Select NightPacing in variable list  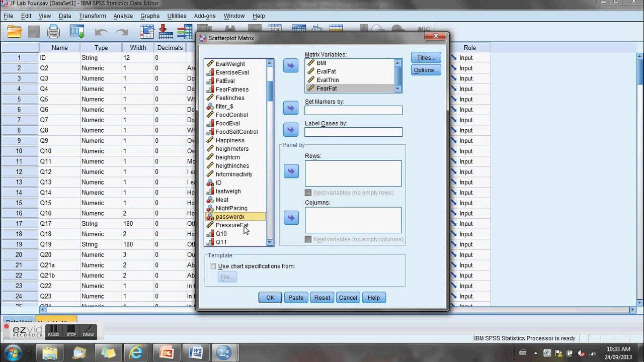pos(231,208)
